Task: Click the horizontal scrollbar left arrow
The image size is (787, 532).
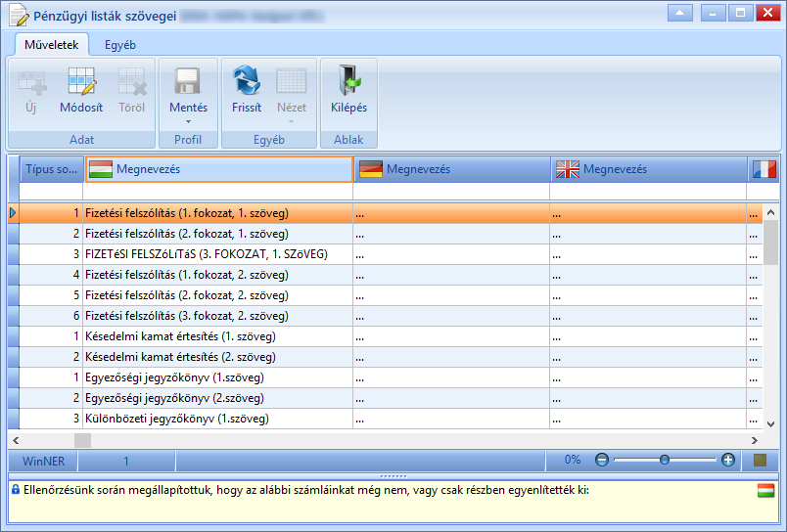Action: tap(16, 441)
